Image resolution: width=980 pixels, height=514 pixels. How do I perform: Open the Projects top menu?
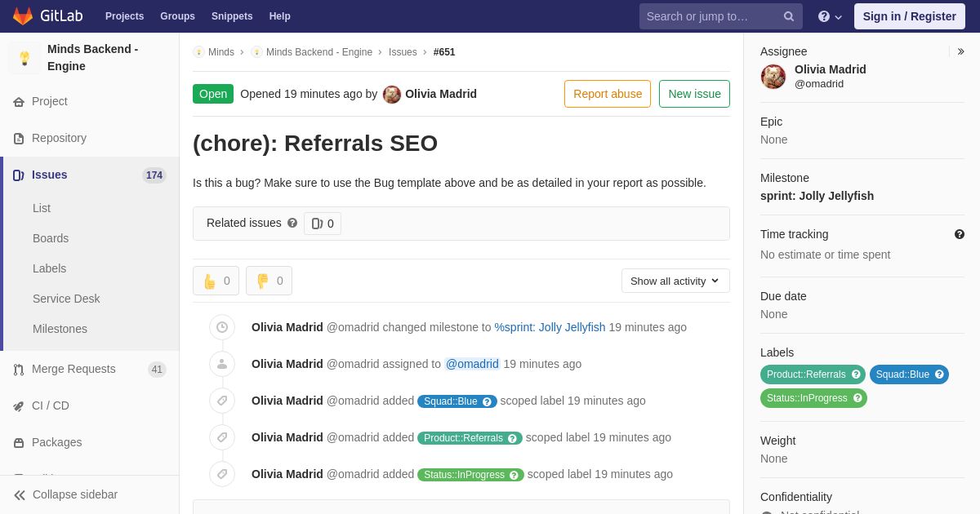point(124,16)
